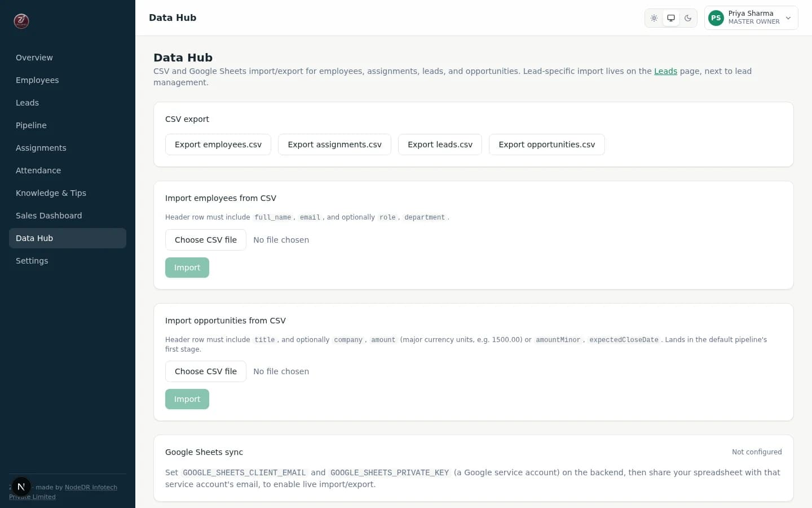Image resolution: width=812 pixels, height=508 pixels.
Task: Open the Overview page
Action: pyautogui.click(x=68, y=58)
